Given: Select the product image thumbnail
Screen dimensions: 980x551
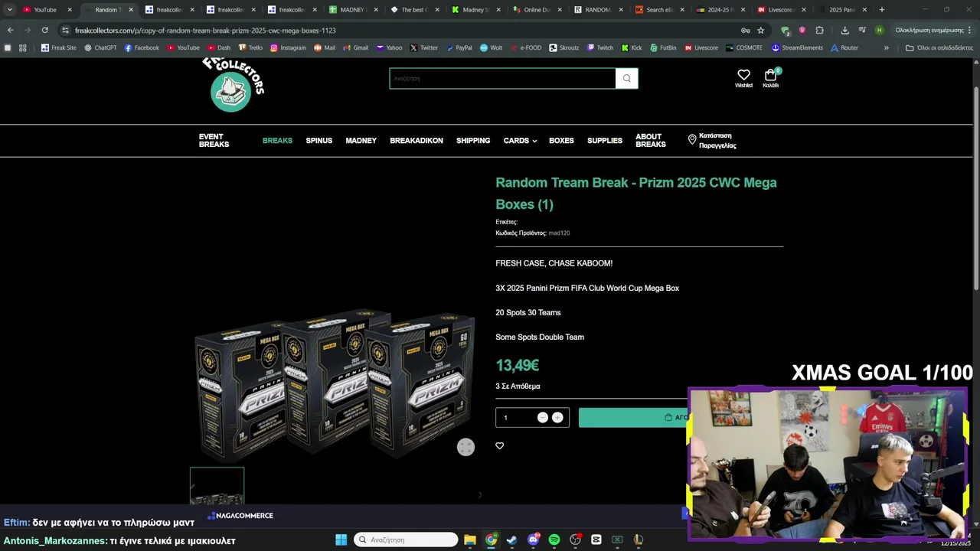Looking at the screenshot, I should tap(217, 486).
